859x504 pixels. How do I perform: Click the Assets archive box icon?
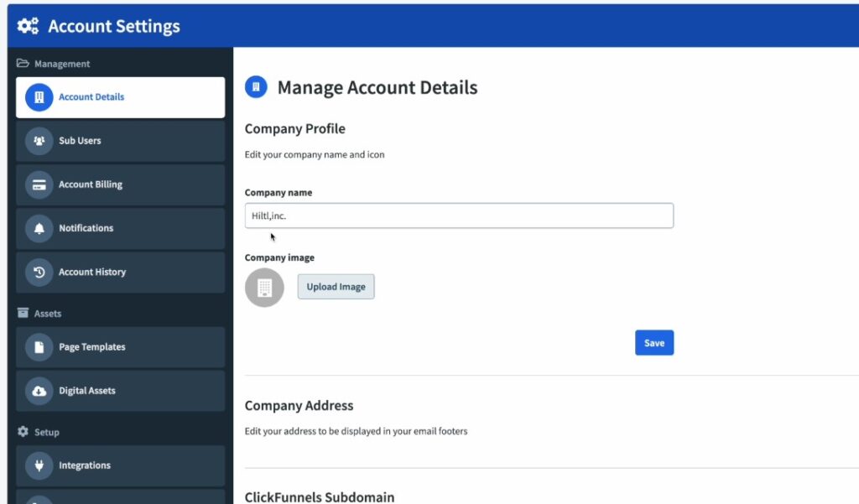pyautogui.click(x=23, y=313)
